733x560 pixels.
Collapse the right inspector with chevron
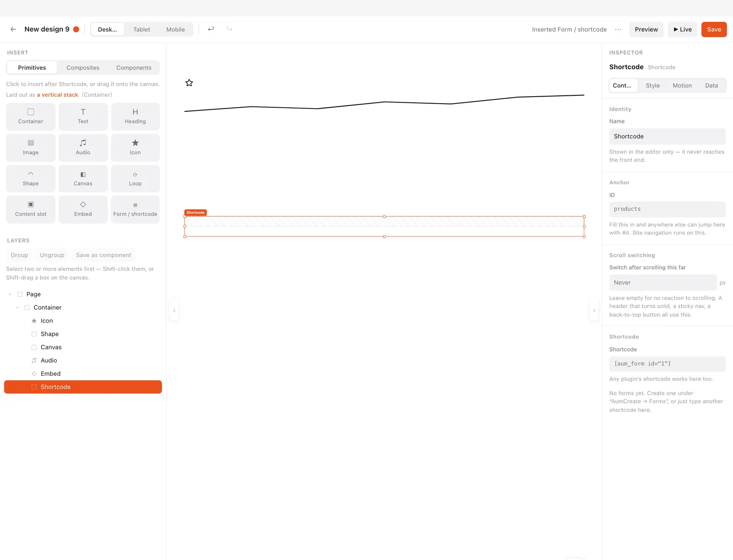pyautogui.click(x=594, y=311)
